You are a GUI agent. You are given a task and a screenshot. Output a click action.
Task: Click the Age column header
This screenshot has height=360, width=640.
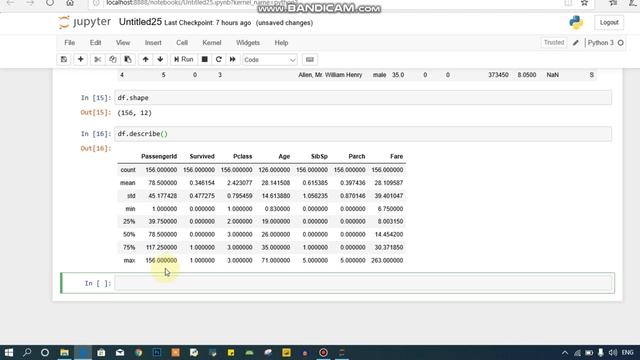click(x=284, y=156)
